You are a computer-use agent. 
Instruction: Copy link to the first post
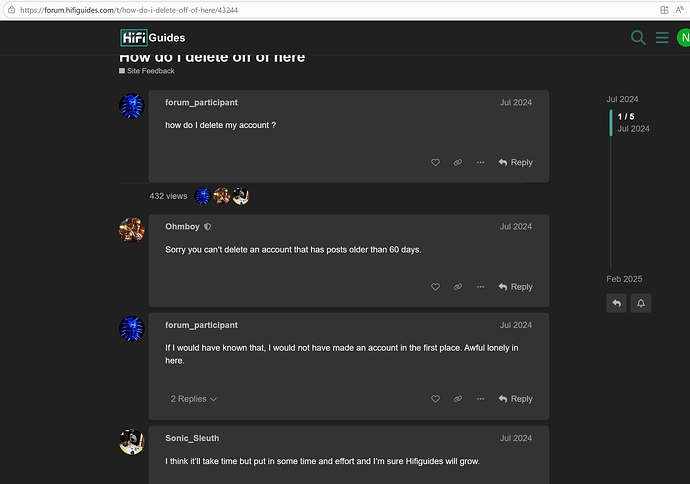pyautogui.click(x=457, y=162)
